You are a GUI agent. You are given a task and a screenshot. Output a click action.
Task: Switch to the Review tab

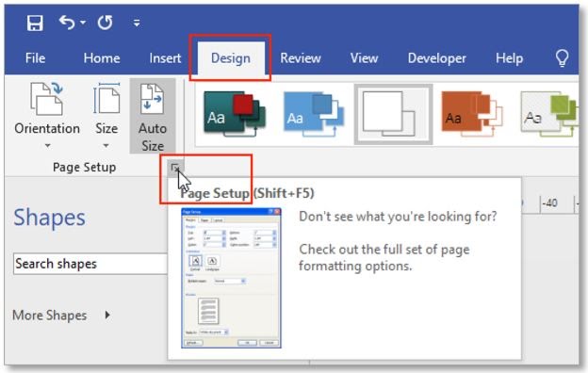tap(301, 58)
